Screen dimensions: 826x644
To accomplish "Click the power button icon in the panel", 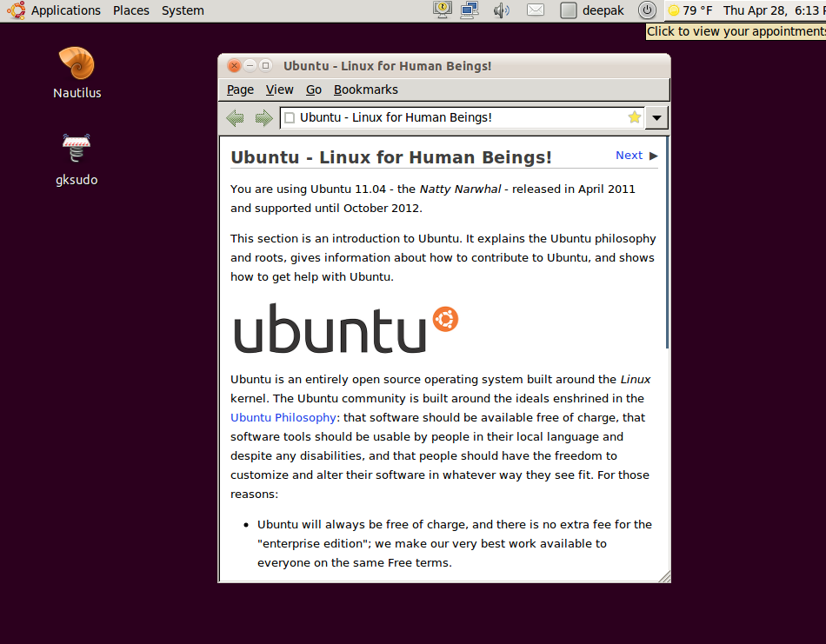I will coord(647,10).
